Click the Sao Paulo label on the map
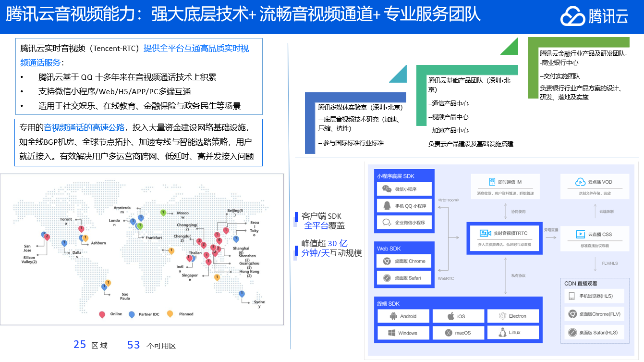This screenshot has height=362, width=644. [x=125, y=296]
